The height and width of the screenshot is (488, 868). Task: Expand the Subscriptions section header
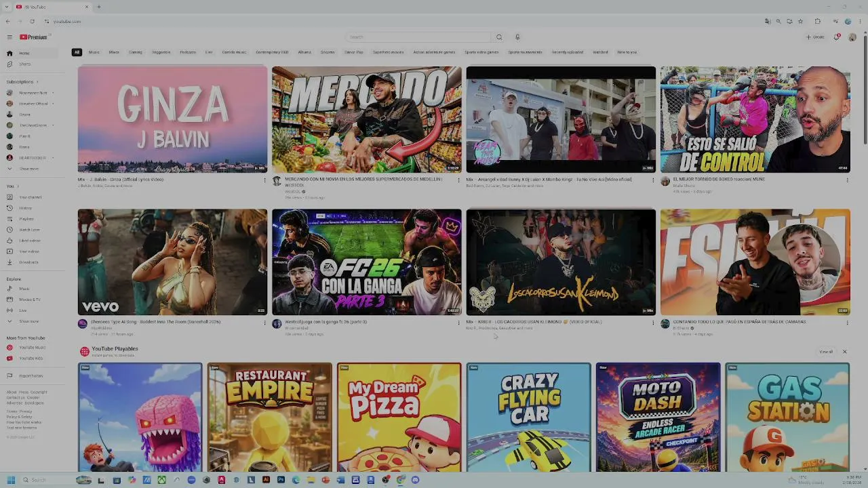[x=22, y=82]
